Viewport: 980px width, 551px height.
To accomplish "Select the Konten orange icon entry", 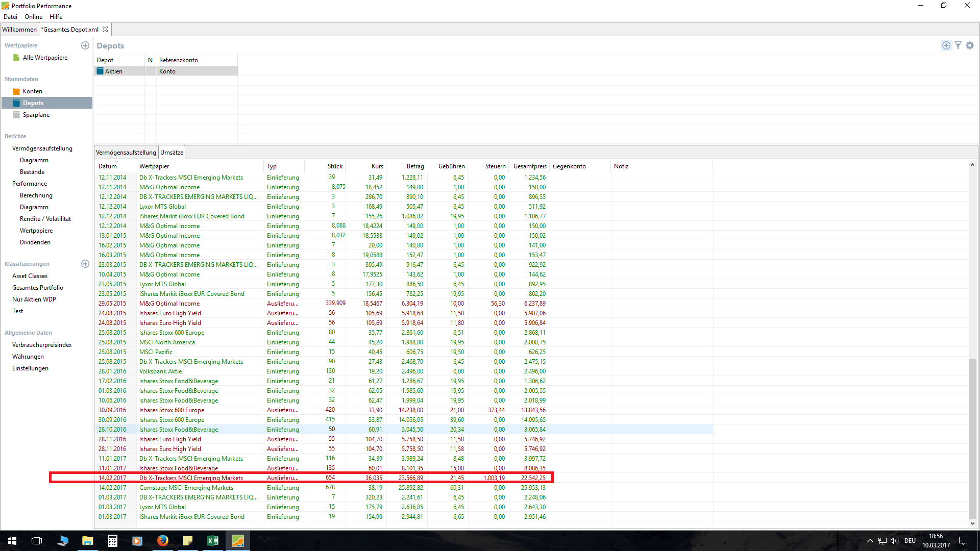I will 16,91.
